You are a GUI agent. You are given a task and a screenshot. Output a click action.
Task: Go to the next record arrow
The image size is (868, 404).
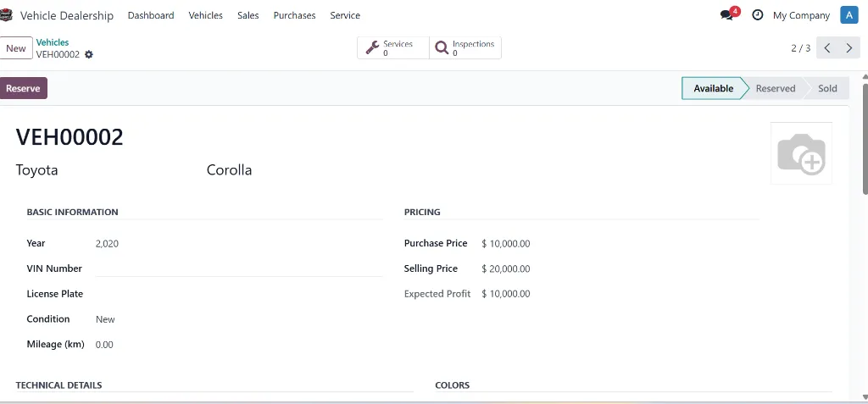coord(849,48)
